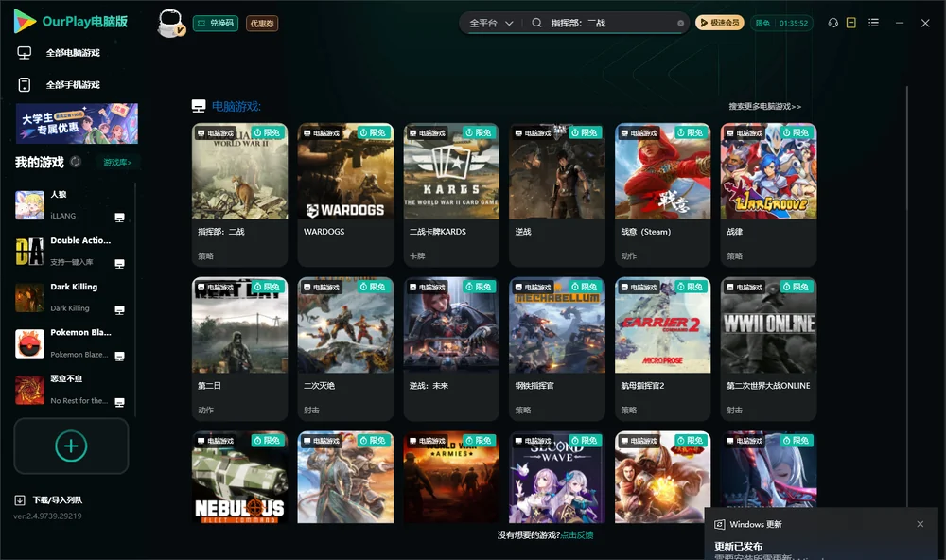Click the 点击反馈 feedback link
This screenshot has width=946, height=560.
pyautogui.click(x=576, y=534)
